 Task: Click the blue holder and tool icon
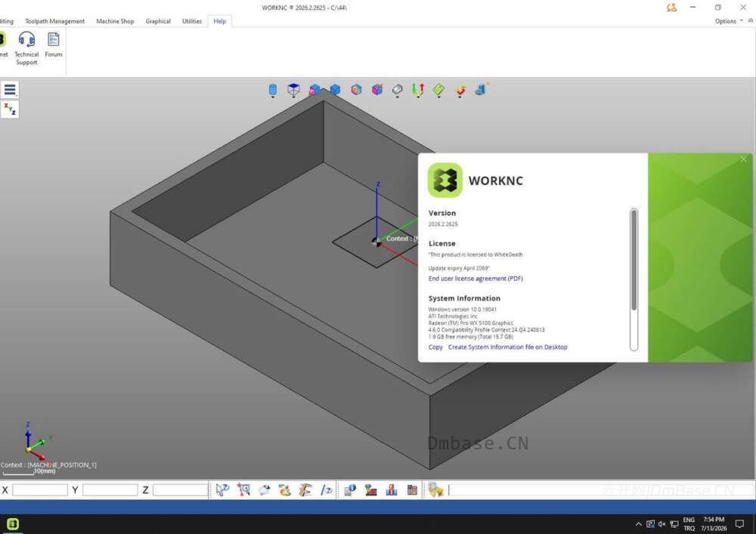392,490
